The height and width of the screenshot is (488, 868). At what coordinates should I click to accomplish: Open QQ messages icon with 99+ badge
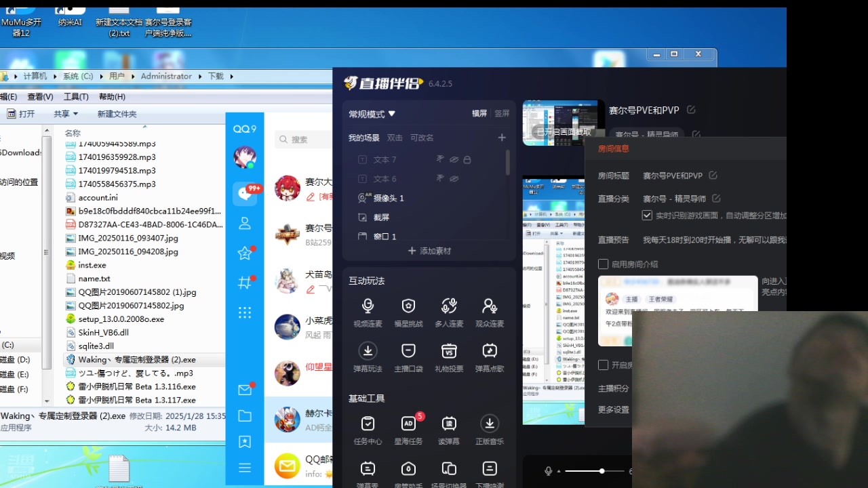pos(245,194)
